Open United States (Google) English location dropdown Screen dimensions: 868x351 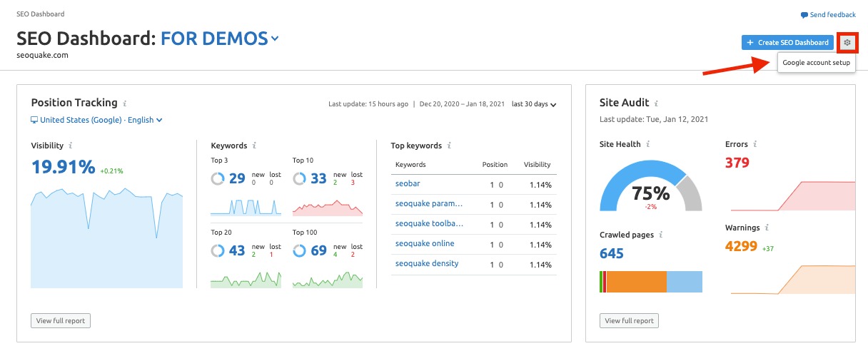coord(96,120)
